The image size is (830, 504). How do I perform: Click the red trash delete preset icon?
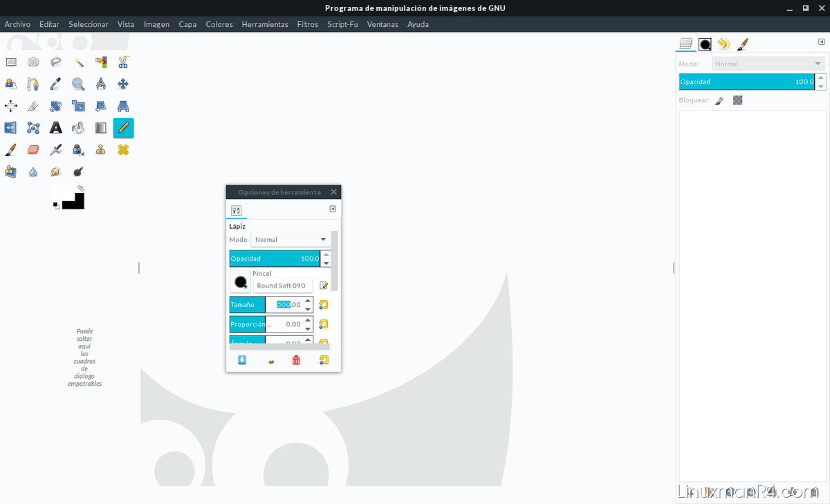tap(296, 360)
